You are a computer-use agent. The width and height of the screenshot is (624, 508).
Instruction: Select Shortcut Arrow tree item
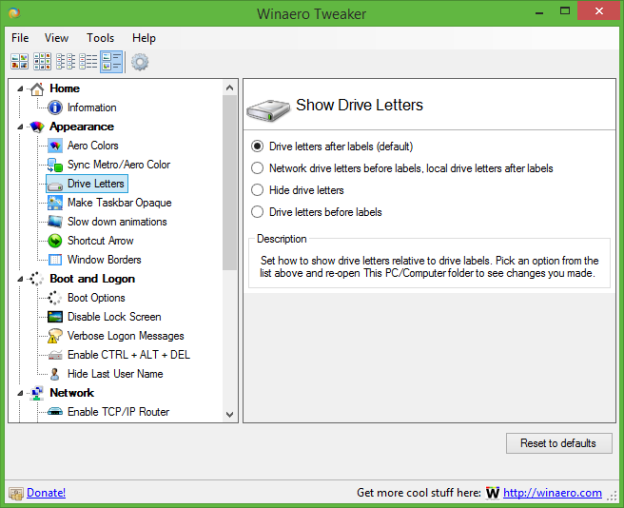coord(100,241)
